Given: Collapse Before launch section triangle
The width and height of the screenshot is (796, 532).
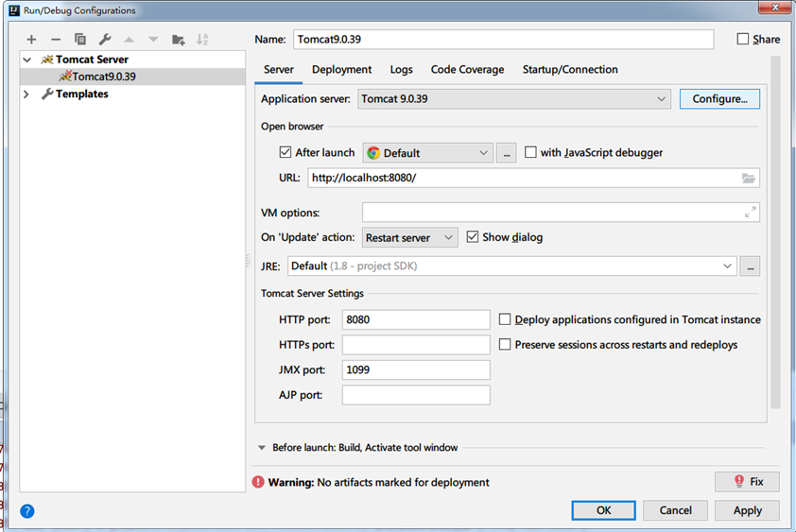Looking at the screenshot, I should pos(262,447).
